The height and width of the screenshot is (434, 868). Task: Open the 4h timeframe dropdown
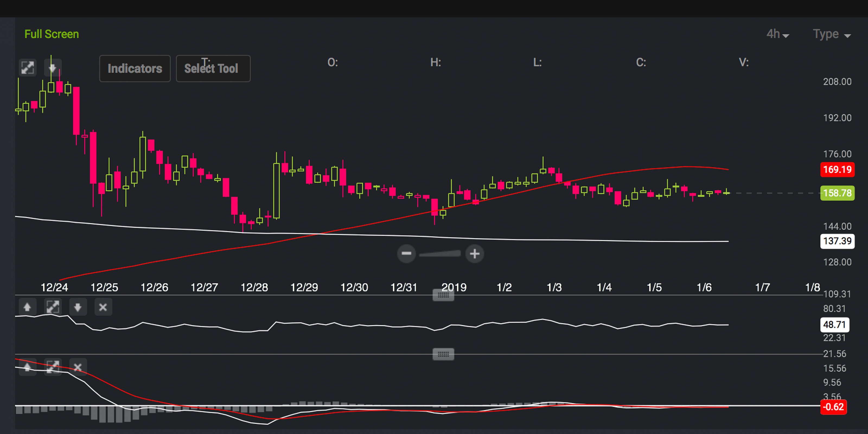(777, 34)
